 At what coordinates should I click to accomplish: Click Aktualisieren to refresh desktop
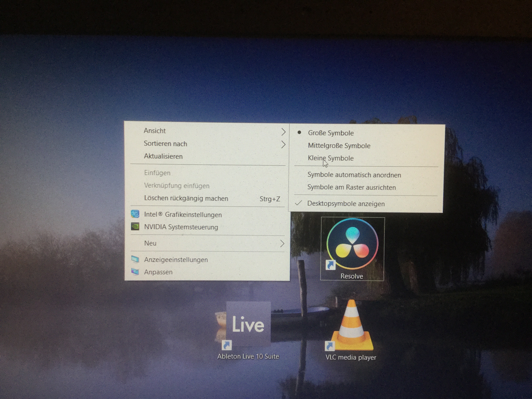click(163, 156)
